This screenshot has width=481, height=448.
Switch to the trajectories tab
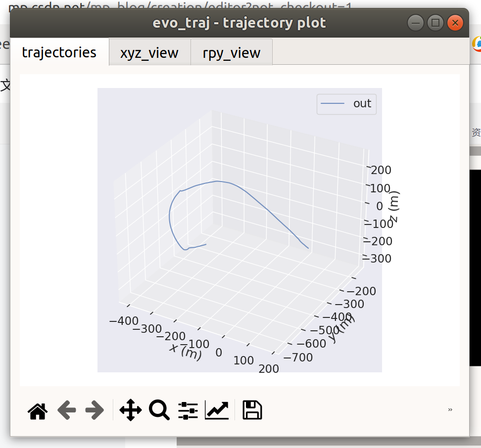59,52
